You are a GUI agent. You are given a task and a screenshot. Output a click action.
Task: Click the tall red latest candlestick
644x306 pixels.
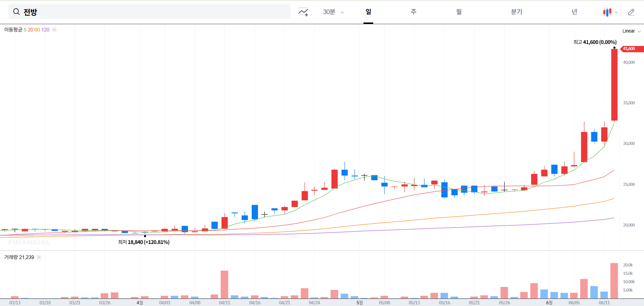coord(614,85)
